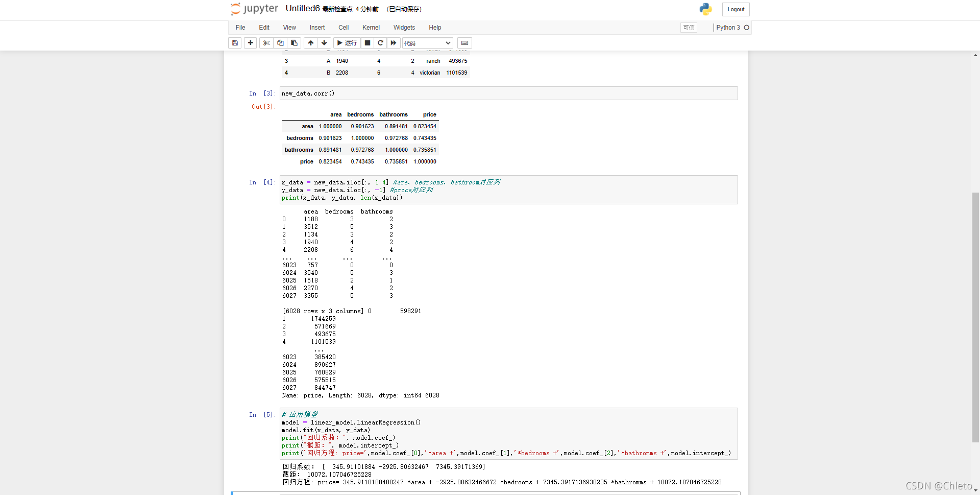Click the last checkpoint status text
980x495 pixels.
pyautogui.click(x=350, y=9)
